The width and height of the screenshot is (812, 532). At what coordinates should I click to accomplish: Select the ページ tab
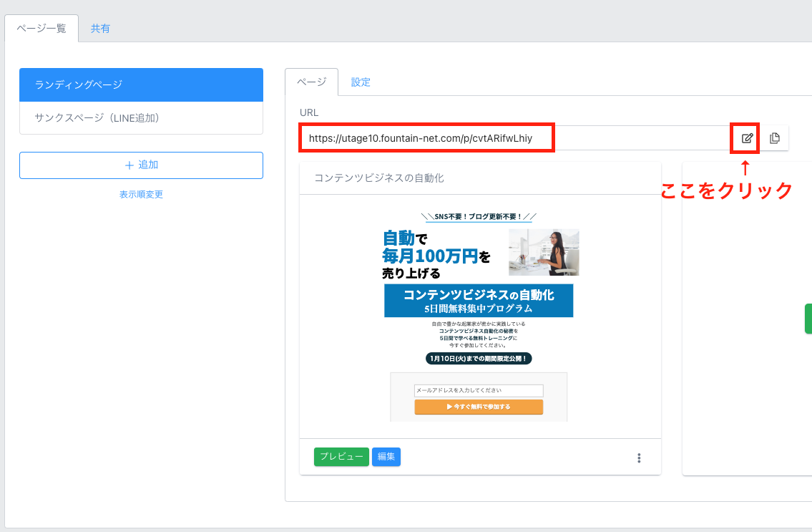[311, 82]
